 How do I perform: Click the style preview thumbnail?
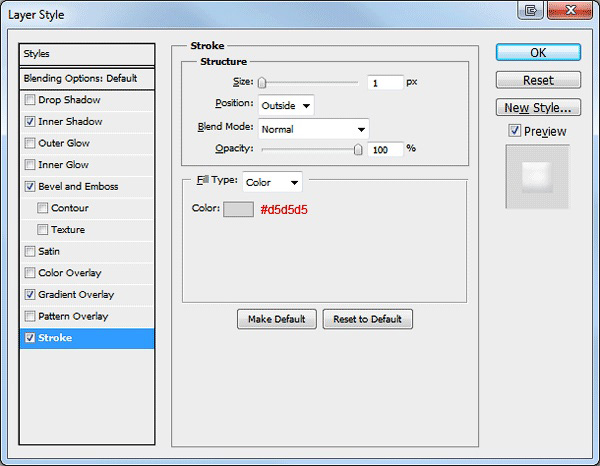(537, 176)
